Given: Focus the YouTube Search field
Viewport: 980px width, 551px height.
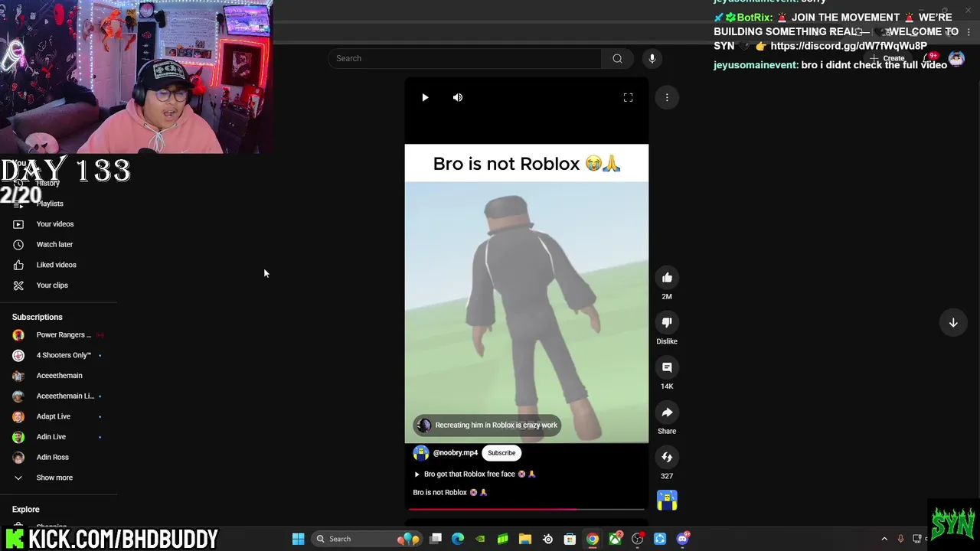Looking at the screenshot, I should coord(465,58).
